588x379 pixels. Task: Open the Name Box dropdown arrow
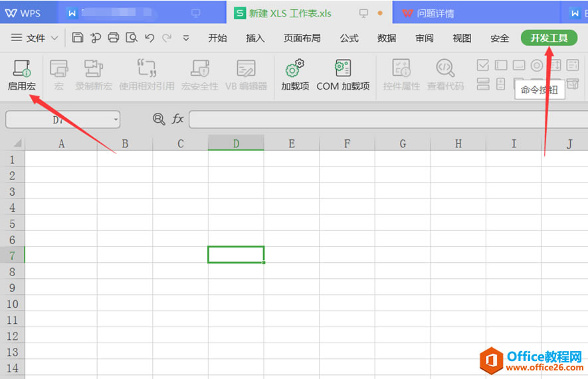pyautogui.click(x=116, y=119)
